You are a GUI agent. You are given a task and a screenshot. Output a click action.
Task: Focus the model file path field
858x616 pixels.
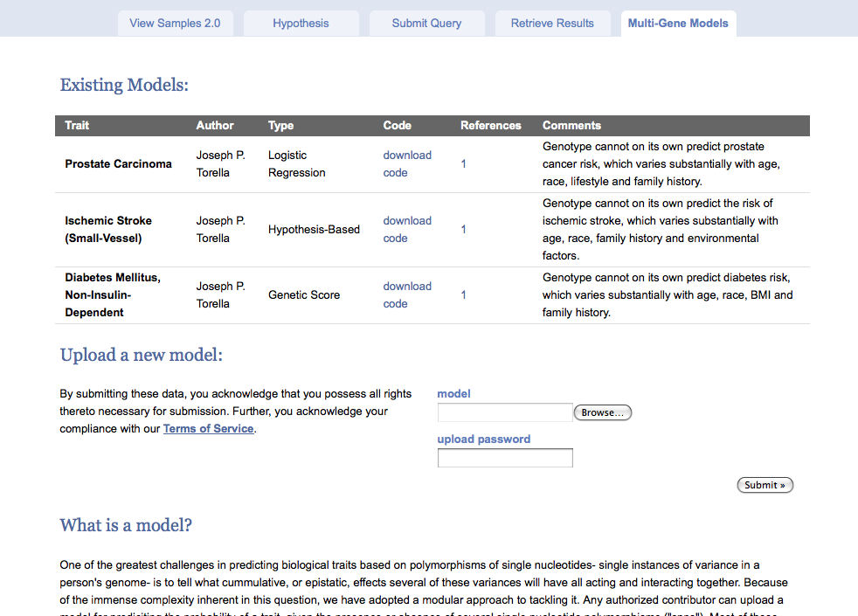click(x=504, y=412)
